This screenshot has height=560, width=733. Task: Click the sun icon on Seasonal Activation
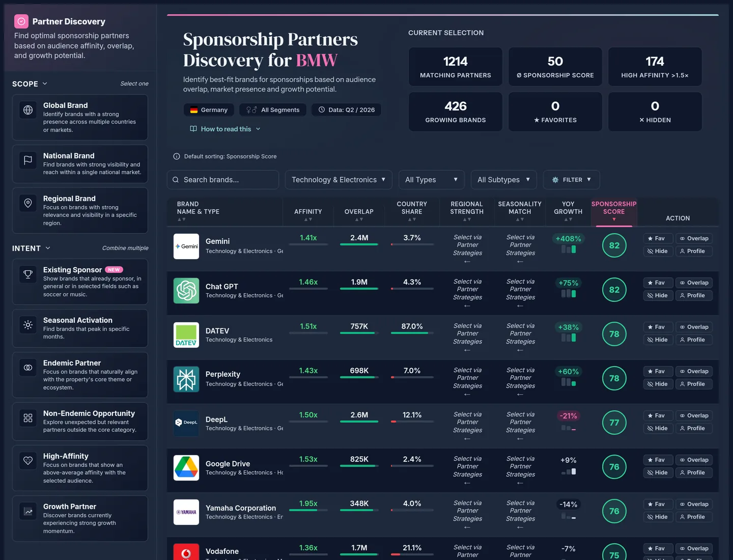point(28,325)
